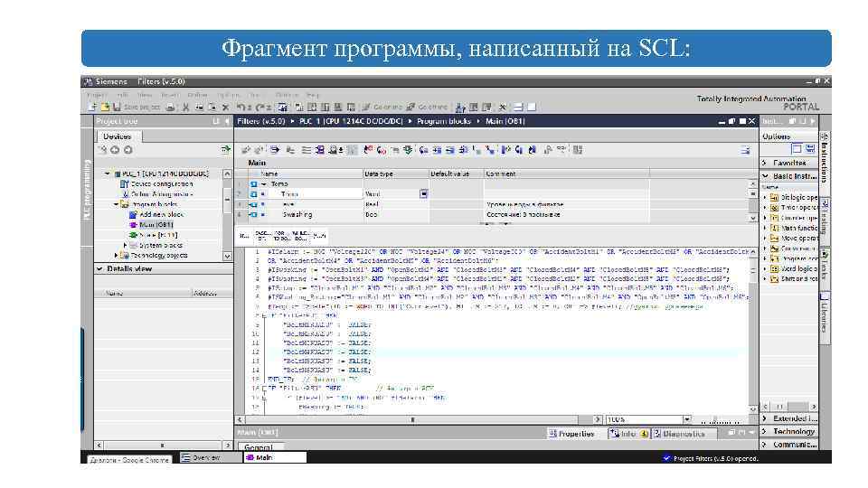Click the Paste icon in the main toolbar

click(x=212, y=107)
